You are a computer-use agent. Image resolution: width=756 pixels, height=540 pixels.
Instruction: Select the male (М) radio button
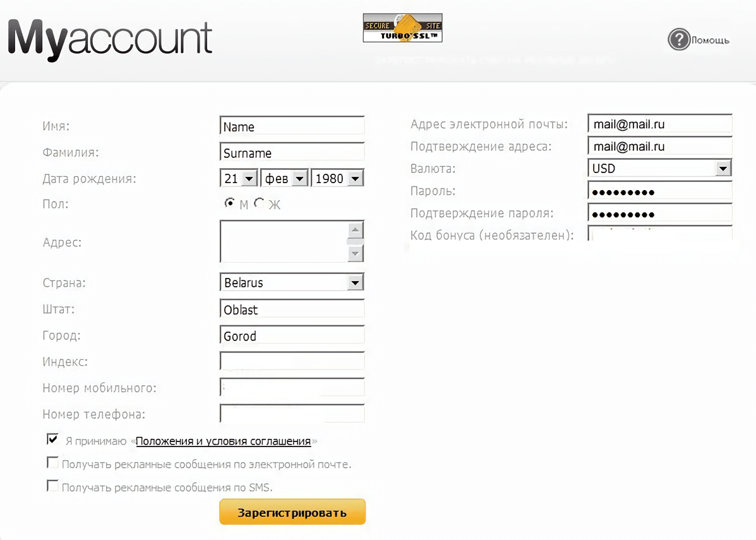pos(229,203)
